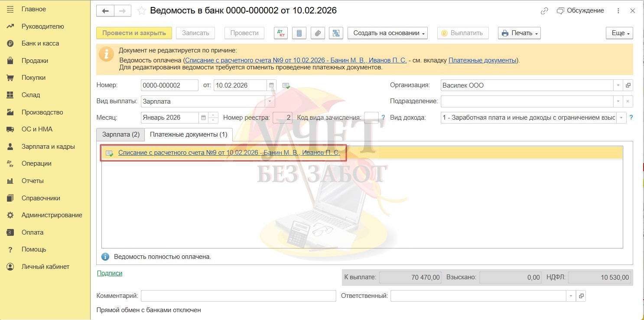Click the help question mark near Вид дохода

click(x=631, y=118)
